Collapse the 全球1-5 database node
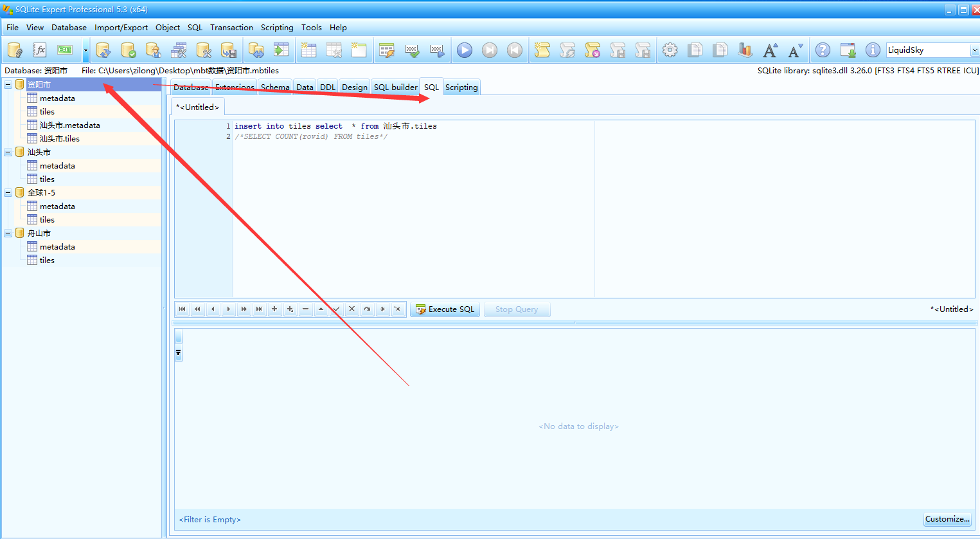The height and width of the screenshot is (539, 980). click(x=8, y=193)
